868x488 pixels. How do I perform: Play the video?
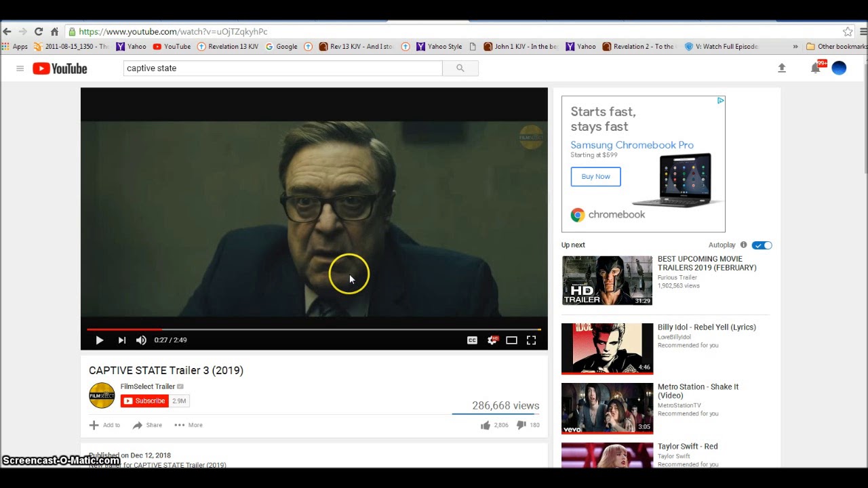(x=99, y=340)
